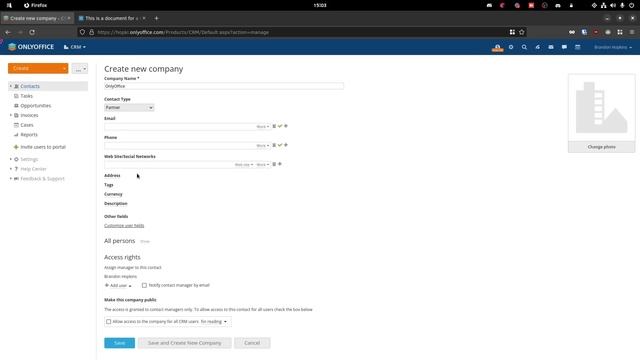The height and width of the screenshot is (360, 640).
Task: Open Reports in the sidebar
Action: click(x=29, y=135)
